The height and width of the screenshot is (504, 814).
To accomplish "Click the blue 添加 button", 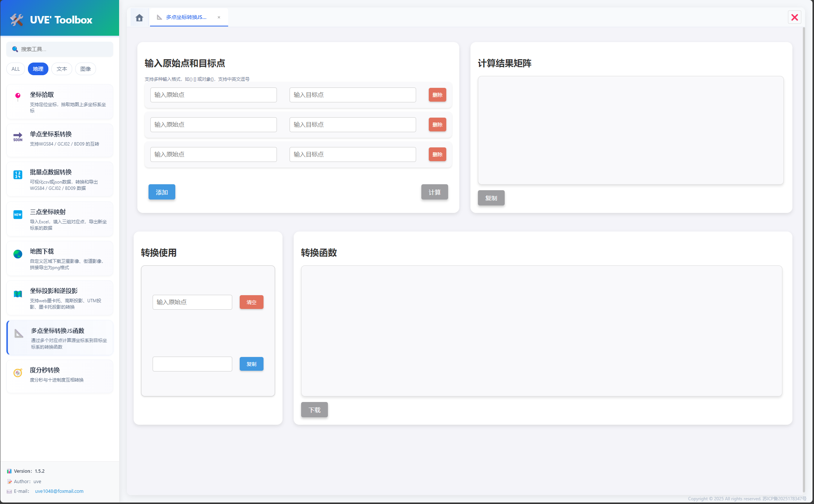I will tap(162, 192).
